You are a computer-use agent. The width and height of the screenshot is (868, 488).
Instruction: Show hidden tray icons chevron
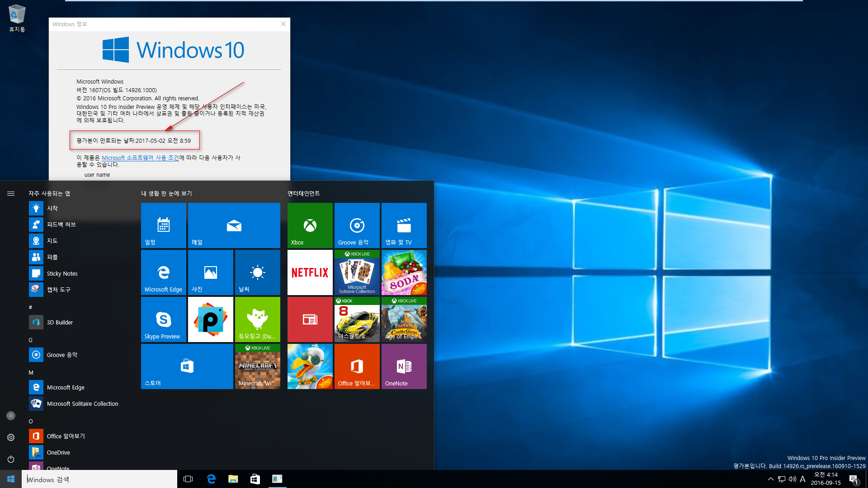(770, 479)
